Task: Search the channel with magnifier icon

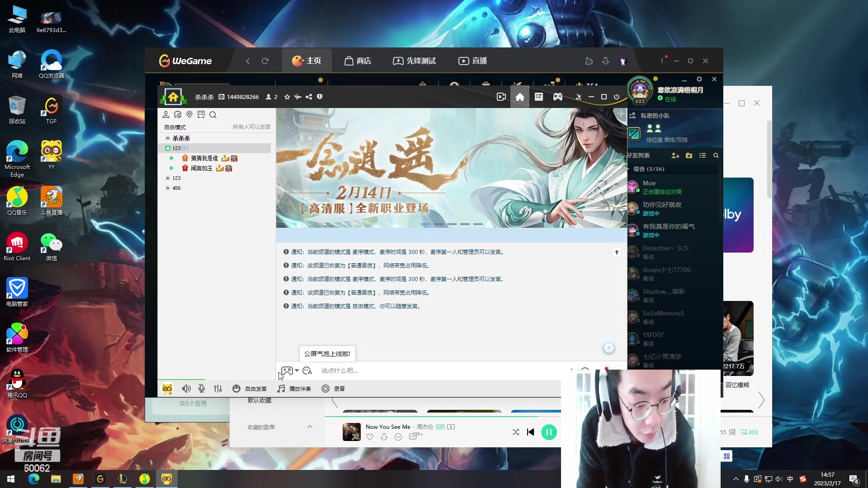Action: 213,115
